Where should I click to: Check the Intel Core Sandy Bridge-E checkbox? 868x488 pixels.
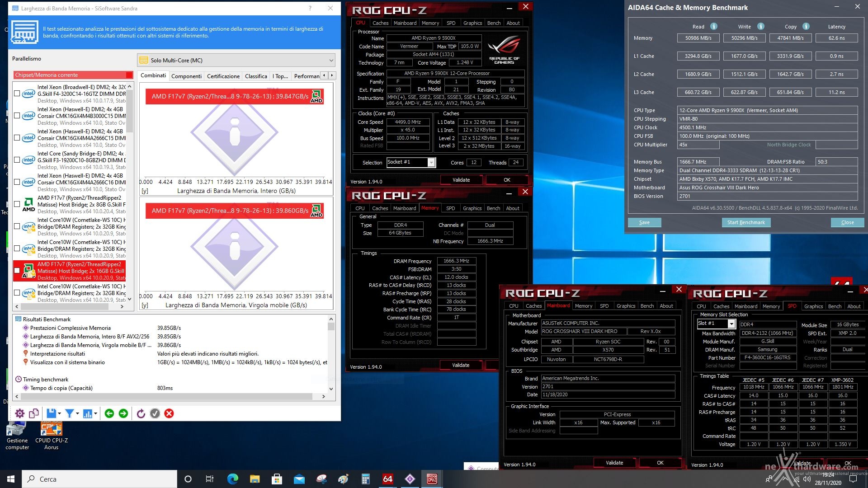coord(17,160)
